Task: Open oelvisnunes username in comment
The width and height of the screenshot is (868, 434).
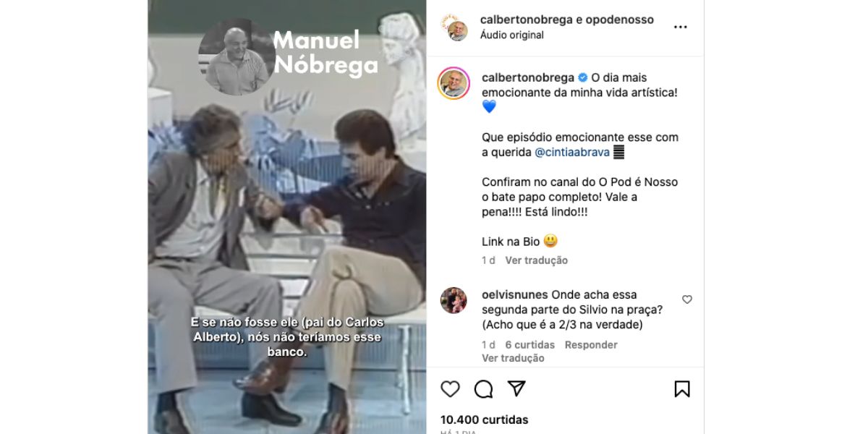Action: tap(515, 294)
